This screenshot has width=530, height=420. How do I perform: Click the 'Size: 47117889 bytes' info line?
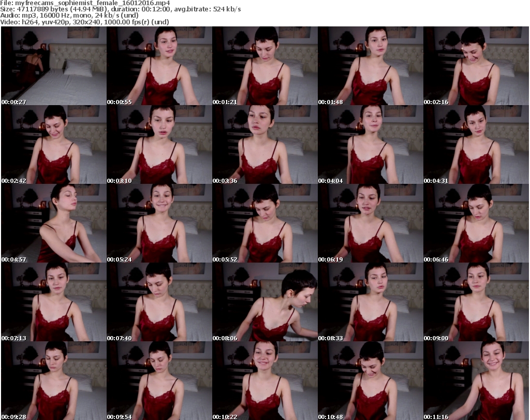120,9
